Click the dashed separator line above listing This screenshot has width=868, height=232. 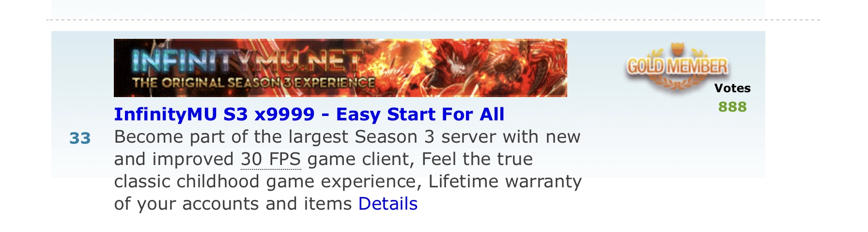point(433,20)
